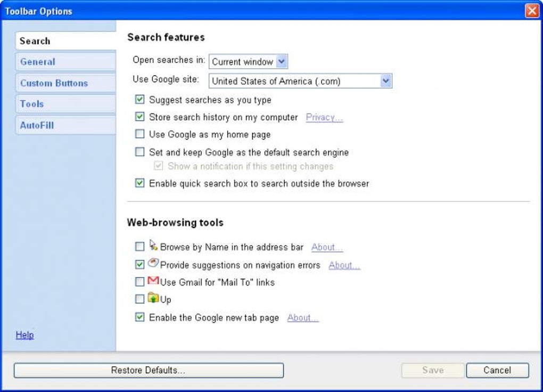Go to the Tools tab

tap(65, 104)
